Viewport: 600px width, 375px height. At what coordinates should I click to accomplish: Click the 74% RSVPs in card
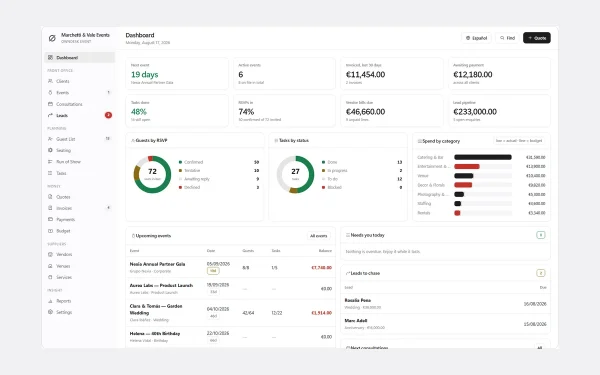284,111
